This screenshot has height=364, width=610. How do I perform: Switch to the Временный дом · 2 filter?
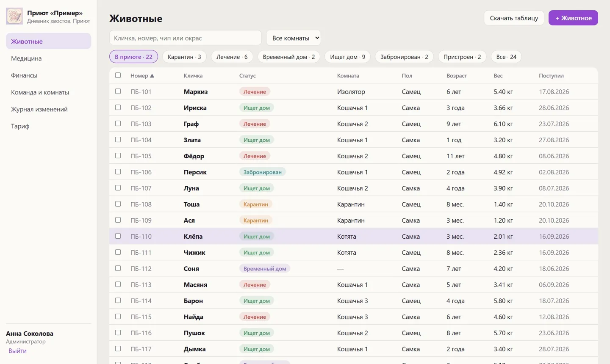tap(289, 57)
